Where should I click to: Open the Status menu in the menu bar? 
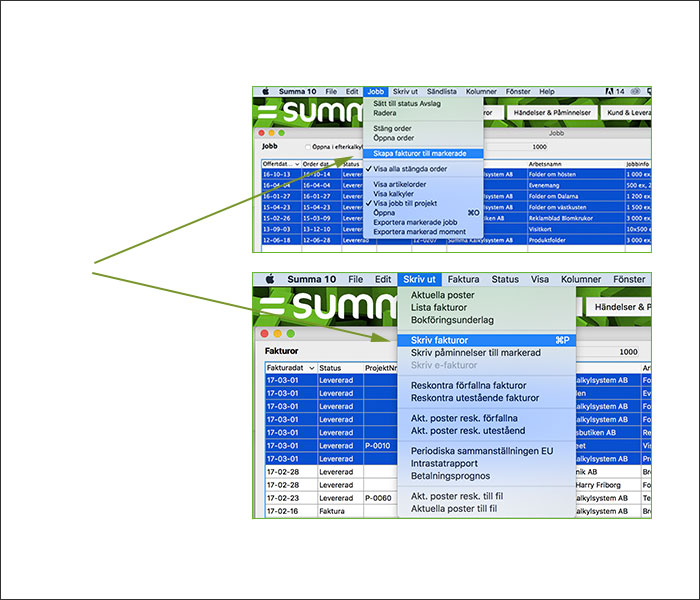point(505,279)
